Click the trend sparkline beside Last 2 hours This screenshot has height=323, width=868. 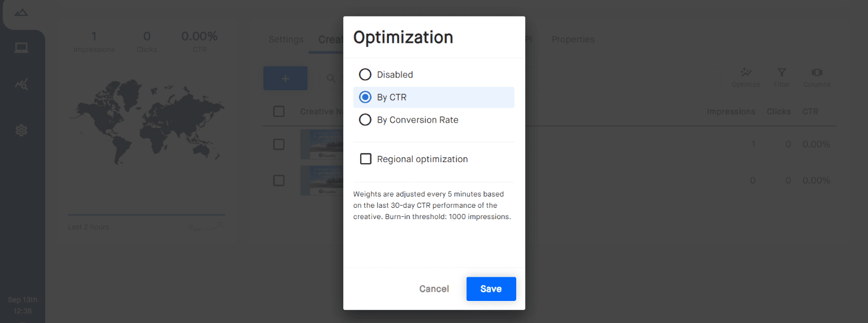coord(206,227)
